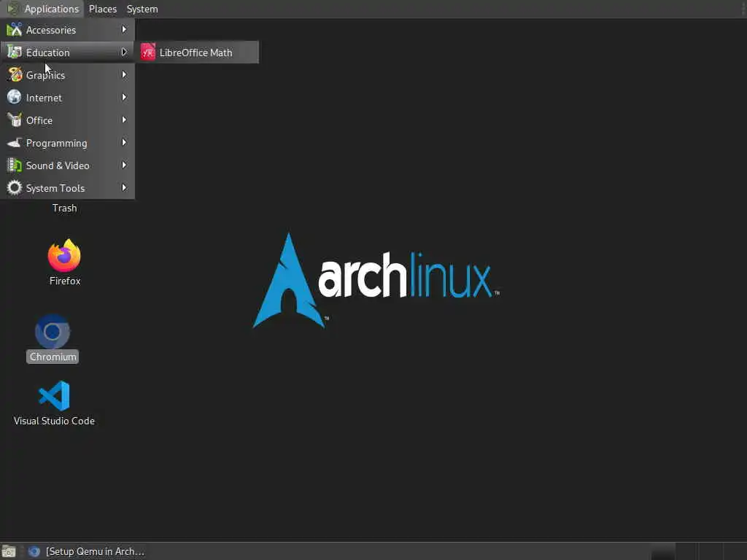
Task: Select the Visual Studio Code desktop icon
Action: (x=54, y=395)
